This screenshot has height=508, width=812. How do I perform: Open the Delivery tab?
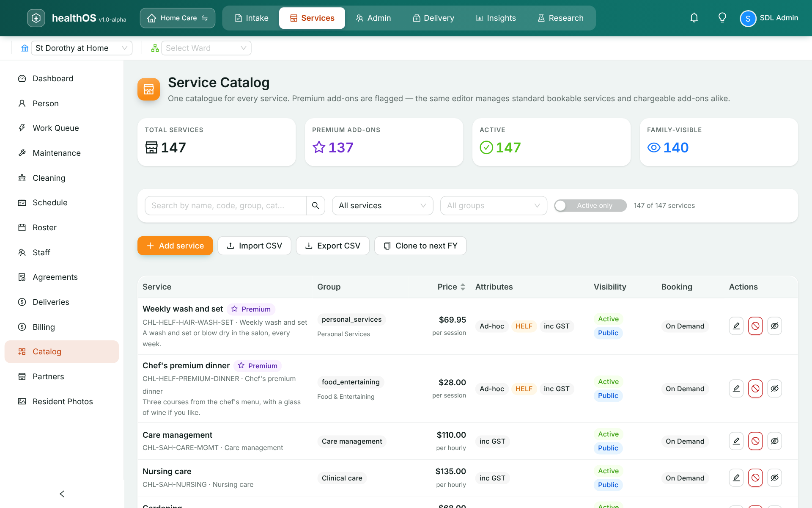point(433,18)
